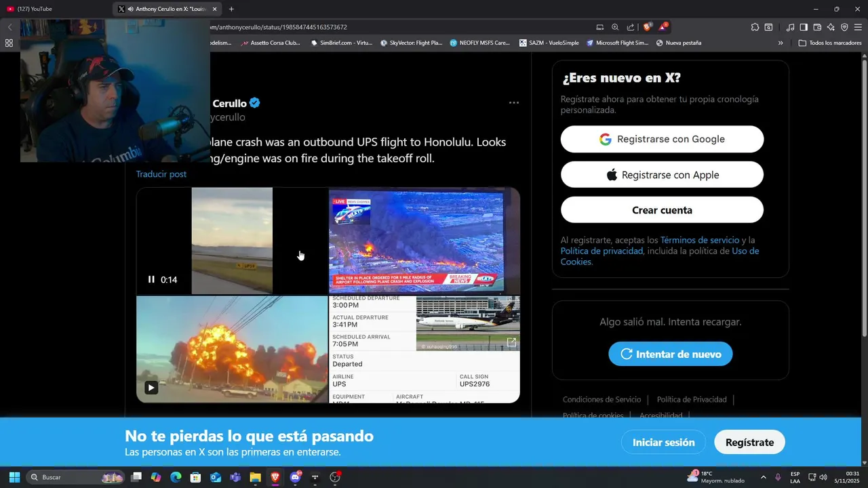Open the Nueva pestaña bookmark
868x488 pixels.
(679, 43)
